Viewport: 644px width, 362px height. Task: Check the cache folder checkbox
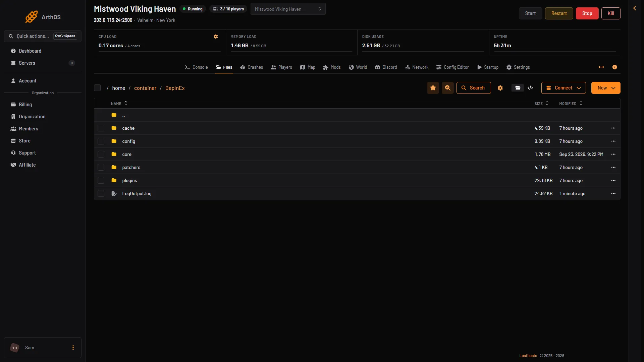pos(101,128)
